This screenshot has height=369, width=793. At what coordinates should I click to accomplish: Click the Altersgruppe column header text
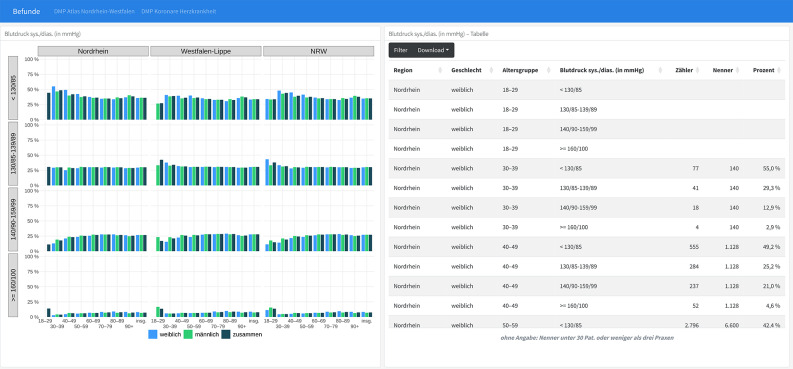point(520,70)
